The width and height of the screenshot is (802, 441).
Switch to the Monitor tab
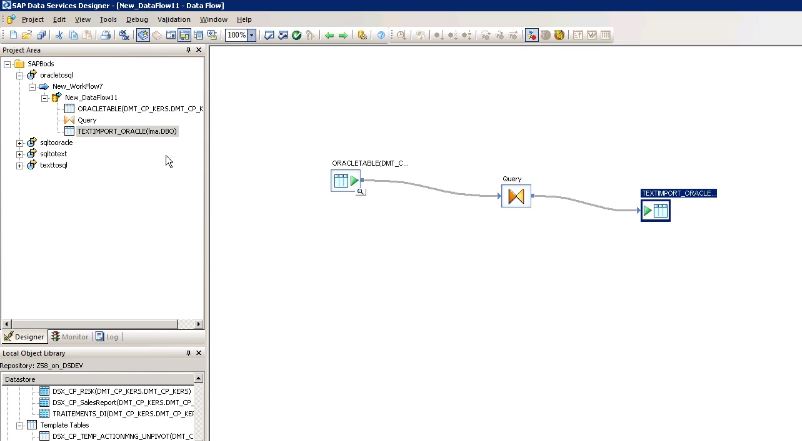pos(70,337)
